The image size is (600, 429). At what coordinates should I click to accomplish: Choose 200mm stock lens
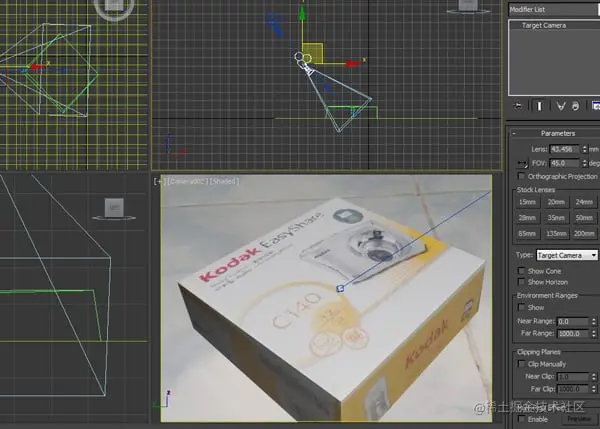point(584,233)
